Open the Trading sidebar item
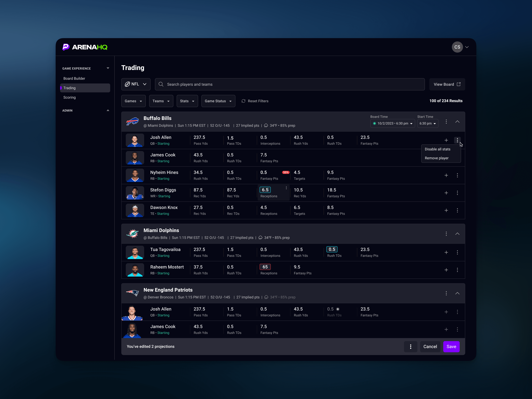 tap(85, 88)
